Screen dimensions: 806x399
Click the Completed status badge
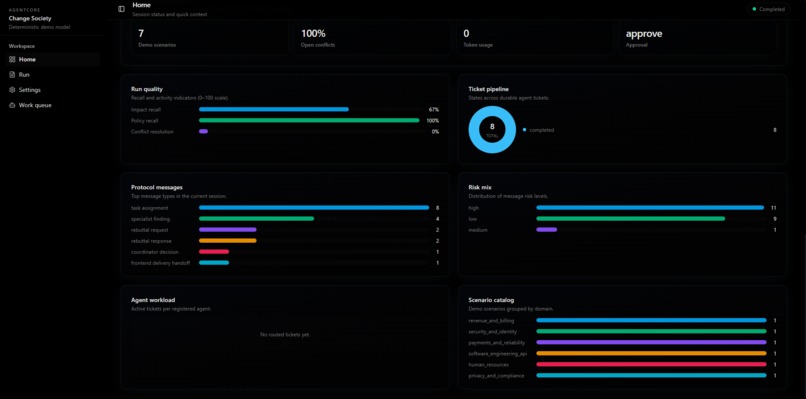768,9
